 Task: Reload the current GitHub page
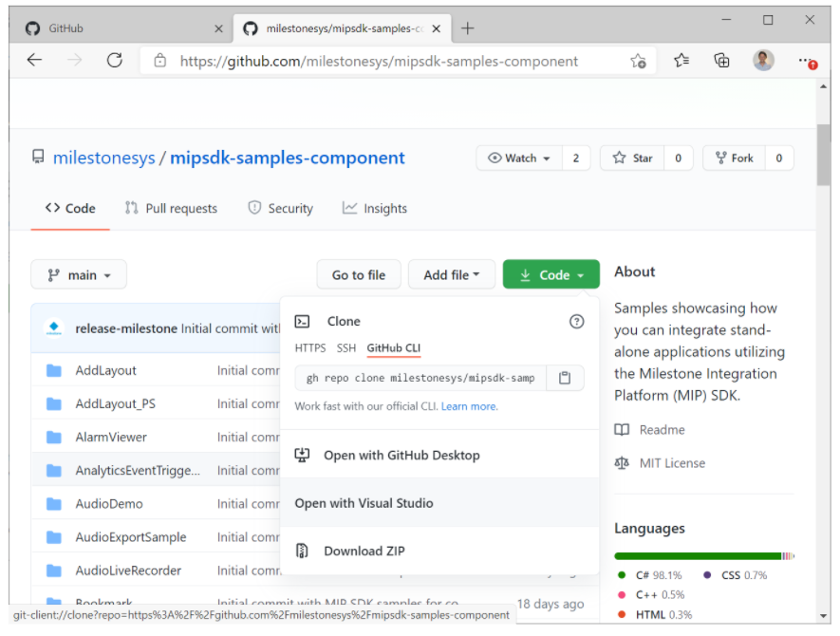(x=115, y=60)
